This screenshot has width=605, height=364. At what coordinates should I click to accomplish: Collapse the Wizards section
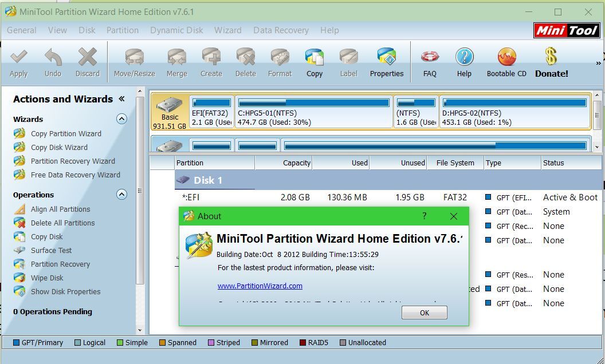[x=121, y=119]
